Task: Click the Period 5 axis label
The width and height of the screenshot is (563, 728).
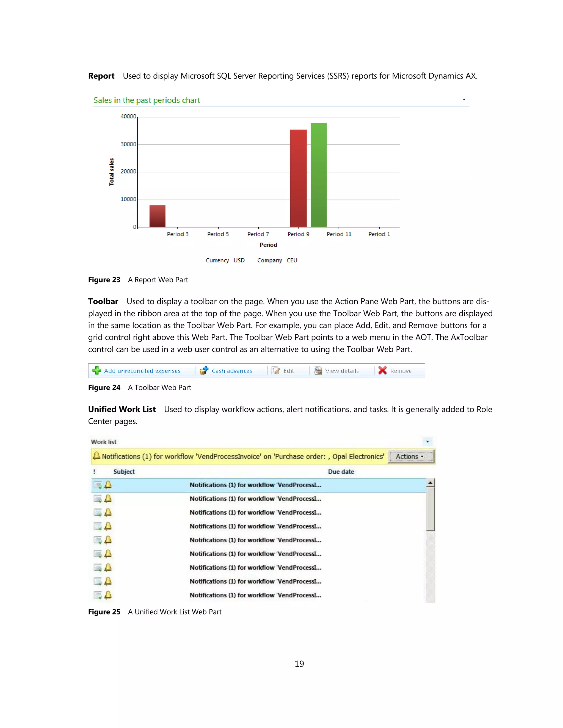Action: click(218, 234)
